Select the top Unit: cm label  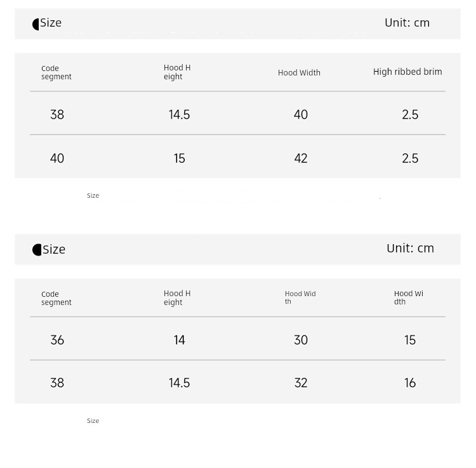407,23
